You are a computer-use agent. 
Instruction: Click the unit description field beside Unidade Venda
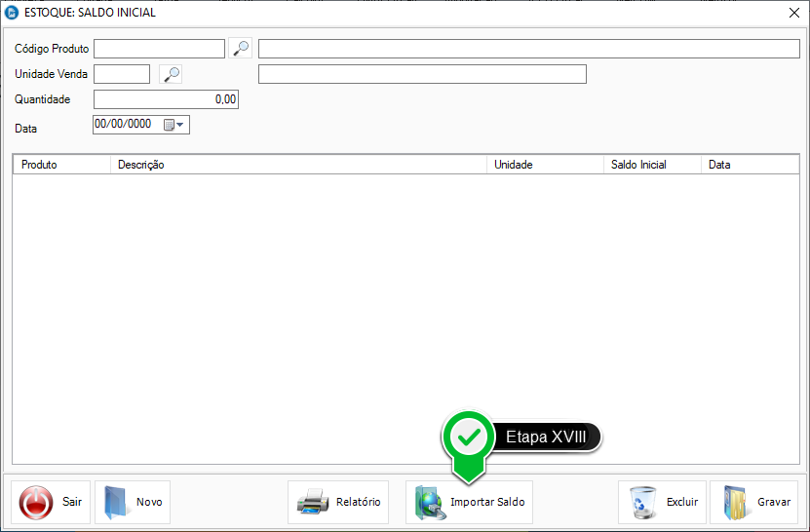coord(422,74)
